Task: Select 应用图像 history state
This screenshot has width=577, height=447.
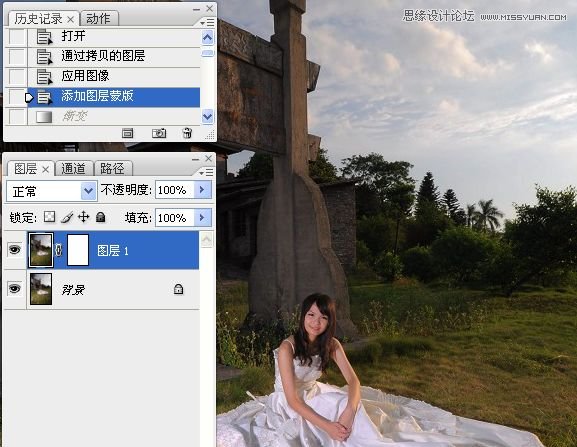Action: (114, 77)
